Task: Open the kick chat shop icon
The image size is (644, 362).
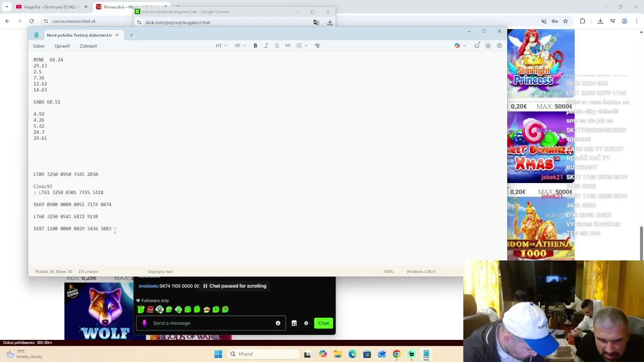Action: point(294,323)
